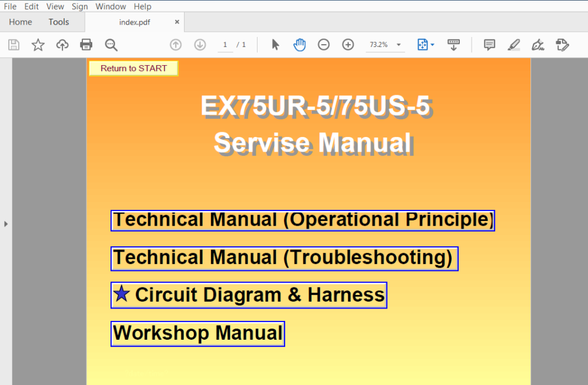This screenshot has width=588, height=385.
Task: Open the Find text search tool
Action: [x=111, y=45]
